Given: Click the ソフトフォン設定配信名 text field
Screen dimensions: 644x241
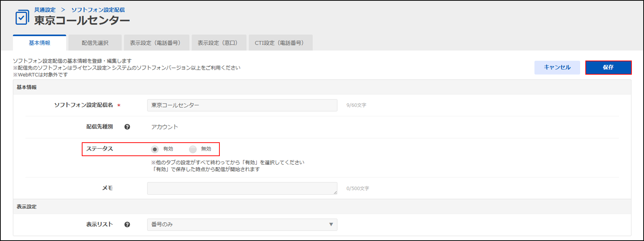Looking at the screenshot, I should (242, 105).
